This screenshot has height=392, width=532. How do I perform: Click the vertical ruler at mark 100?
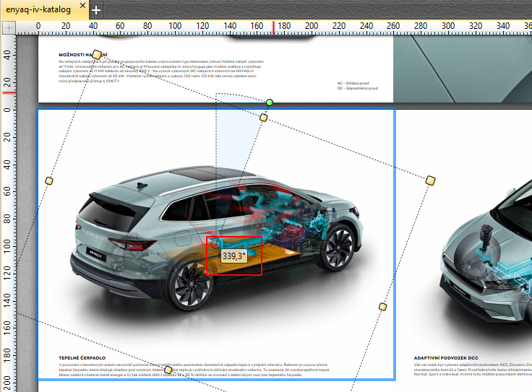(x=7, y=246)
